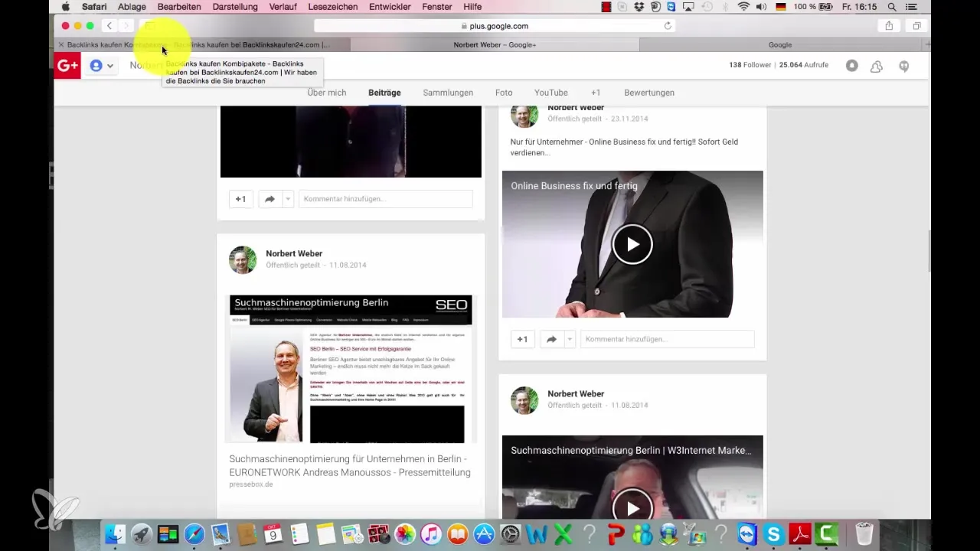Click the pressebox.de source link
The width and height of the screenshot is (980, 551).
[x=251, y=484]
